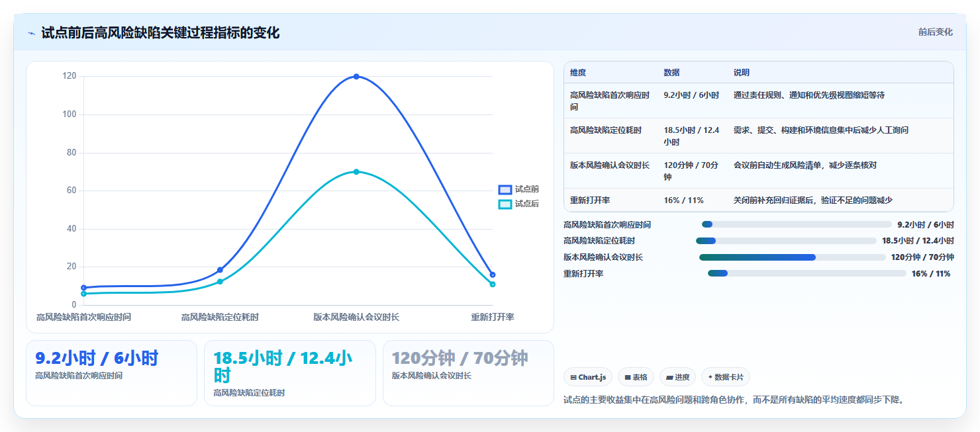This screenshot has height=432, width=980.
Task: Click table cell 高风险缺陷首次响应时间
Action: 610,101
